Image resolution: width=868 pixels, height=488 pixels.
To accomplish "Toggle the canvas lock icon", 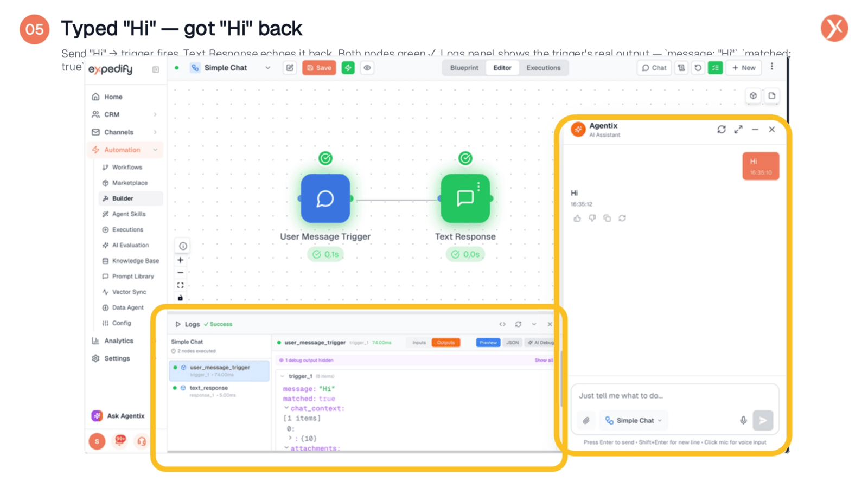I will coord(180,298).
